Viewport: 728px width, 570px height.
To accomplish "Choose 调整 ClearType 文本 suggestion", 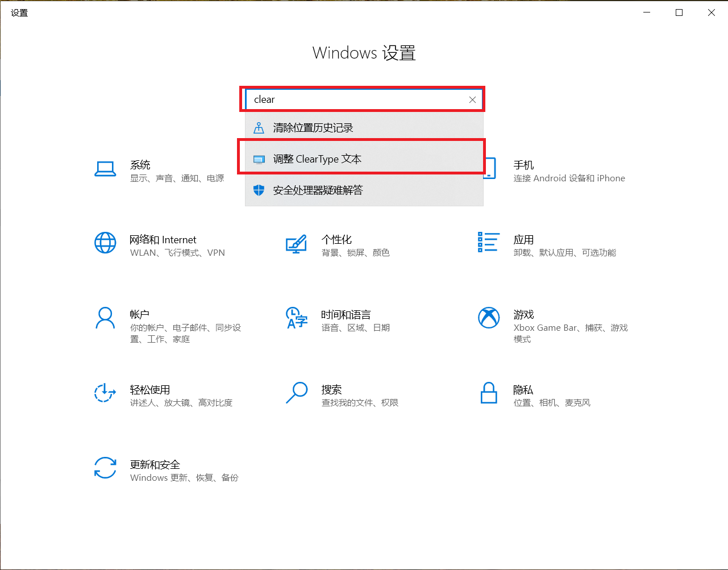I will click(364, 159).
